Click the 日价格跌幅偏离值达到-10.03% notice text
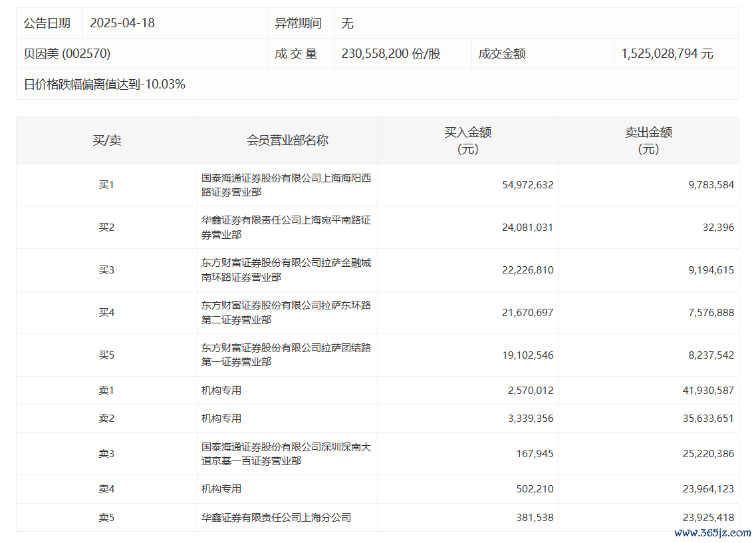 104,85
